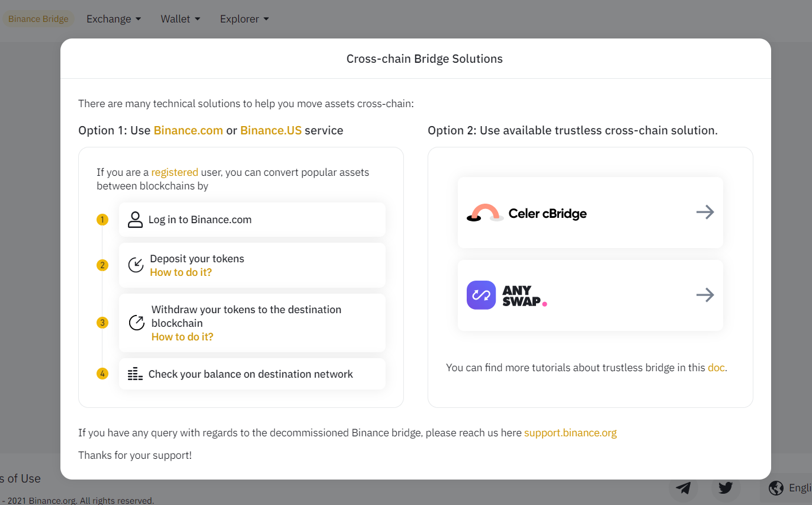Click How to do it under Deposit

pyautogui.click(x=181, y=272)
